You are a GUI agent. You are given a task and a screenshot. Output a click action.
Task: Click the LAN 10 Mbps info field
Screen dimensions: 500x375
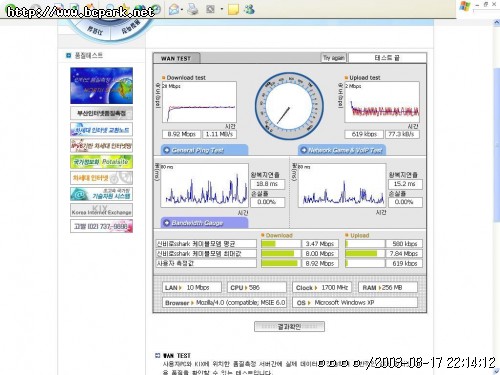192,287
